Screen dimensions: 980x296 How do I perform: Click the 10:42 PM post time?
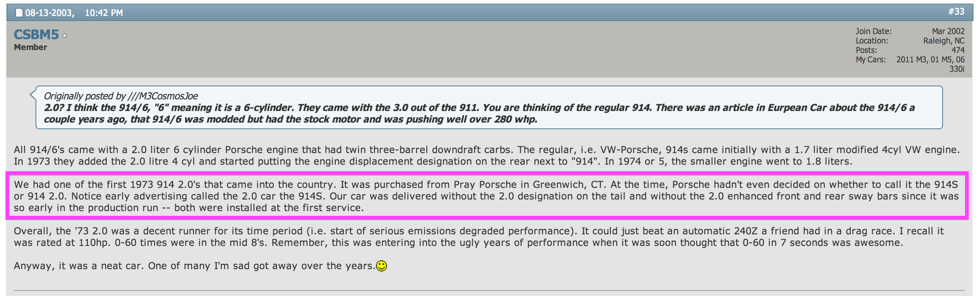104,13
